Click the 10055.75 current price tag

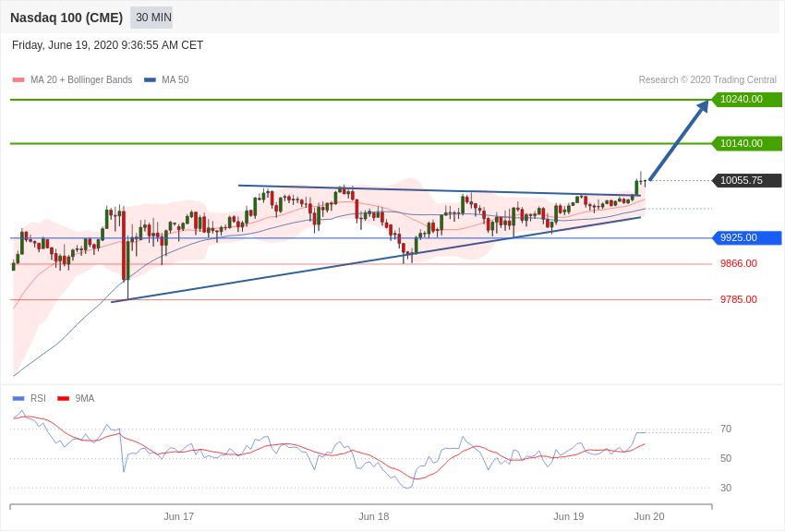click(746, 181)
